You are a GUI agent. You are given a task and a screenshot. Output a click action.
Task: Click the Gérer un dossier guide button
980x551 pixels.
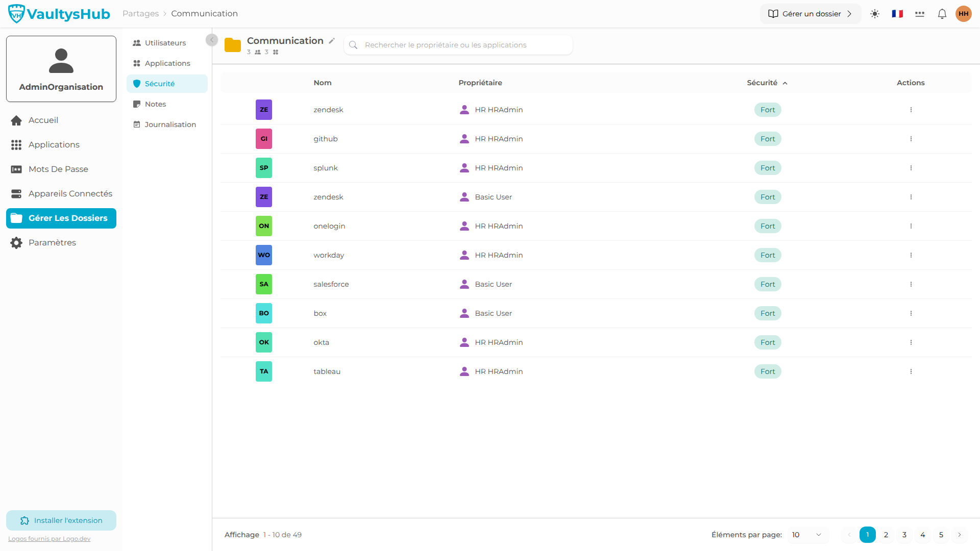[811, 14]
